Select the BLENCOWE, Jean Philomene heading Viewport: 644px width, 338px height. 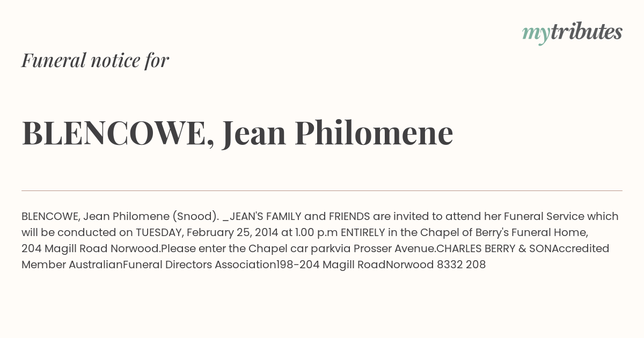click(237, 133)
